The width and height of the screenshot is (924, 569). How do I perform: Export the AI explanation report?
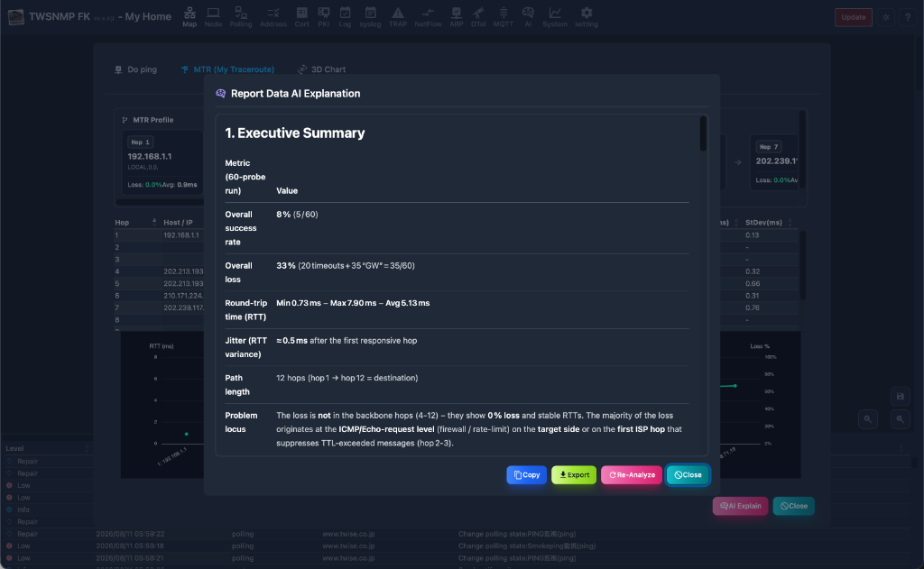[573, 474]
